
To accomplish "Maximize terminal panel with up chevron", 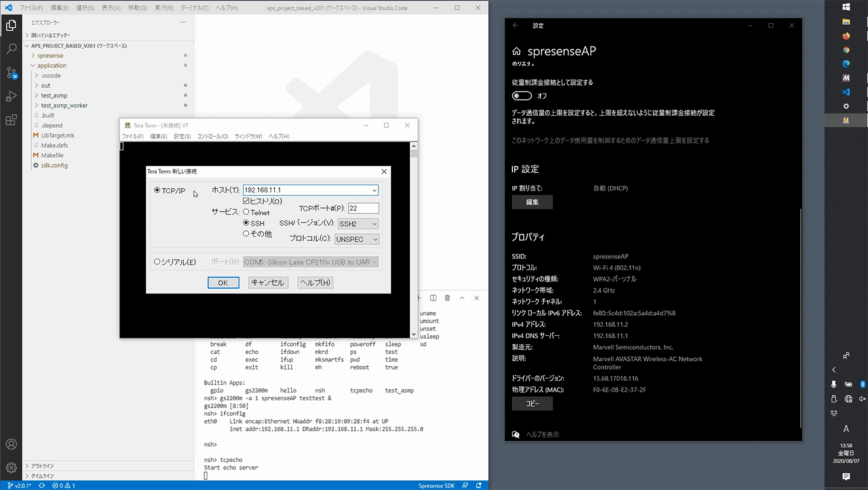I will click(x=462, y=298).
